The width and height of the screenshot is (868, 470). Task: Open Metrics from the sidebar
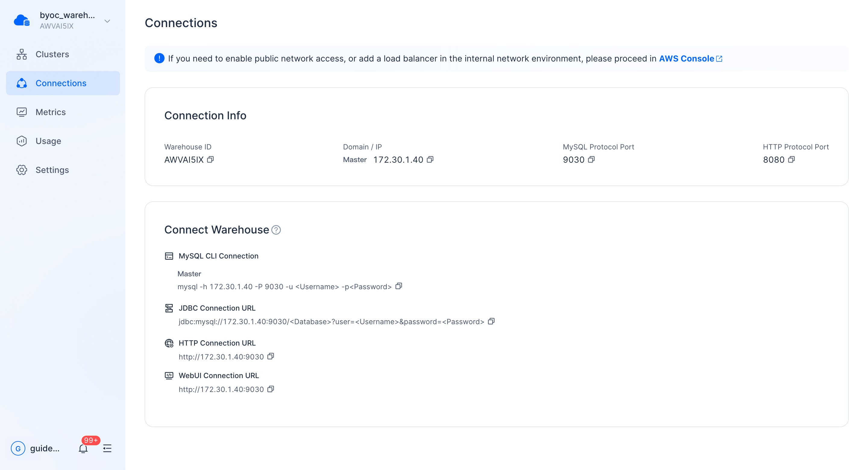point(63,112)
